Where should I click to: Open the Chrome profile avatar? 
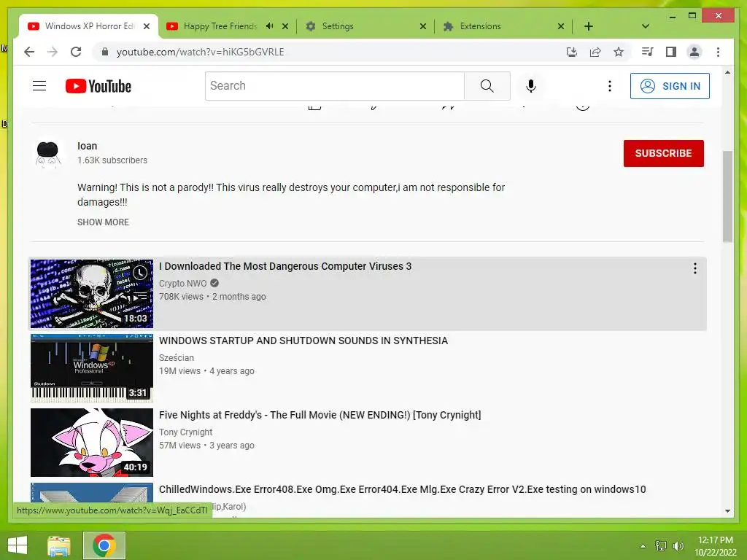pyautogui.click(x=694, y=52)
